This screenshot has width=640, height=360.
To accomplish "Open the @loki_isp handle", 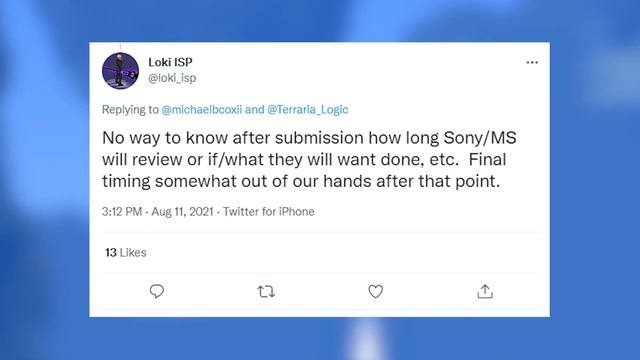I will (172, 78).
